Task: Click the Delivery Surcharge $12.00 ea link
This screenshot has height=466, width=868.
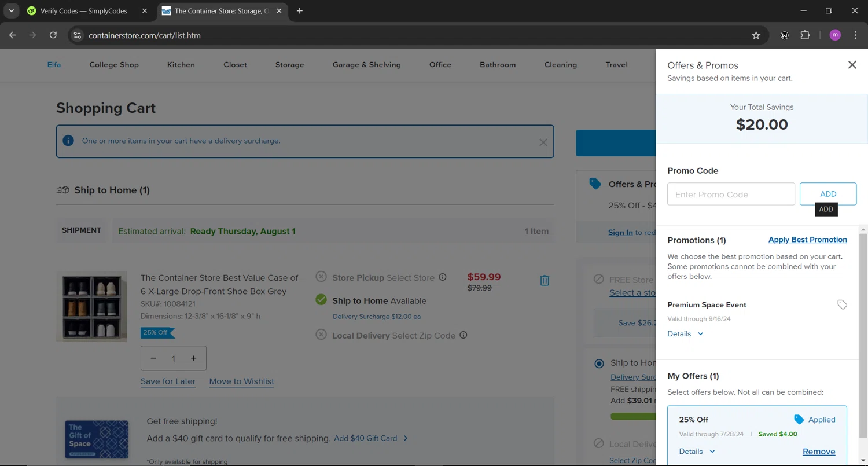Action: click(377, 317)
